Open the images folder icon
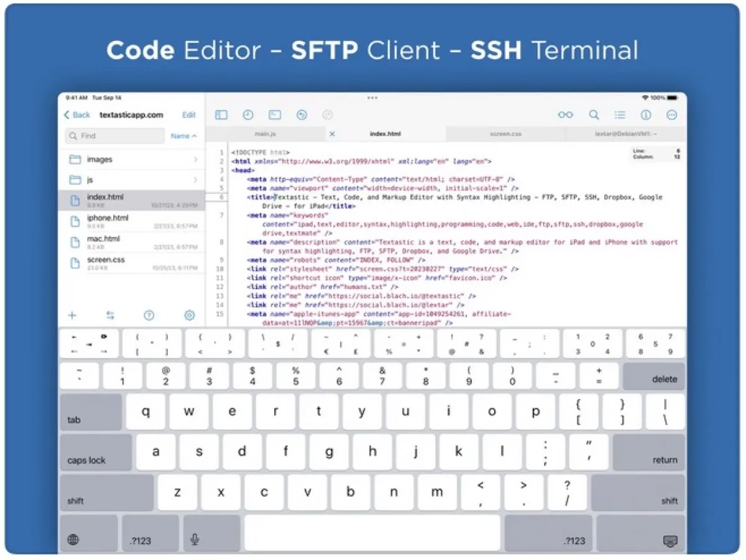 pos(75,159)
